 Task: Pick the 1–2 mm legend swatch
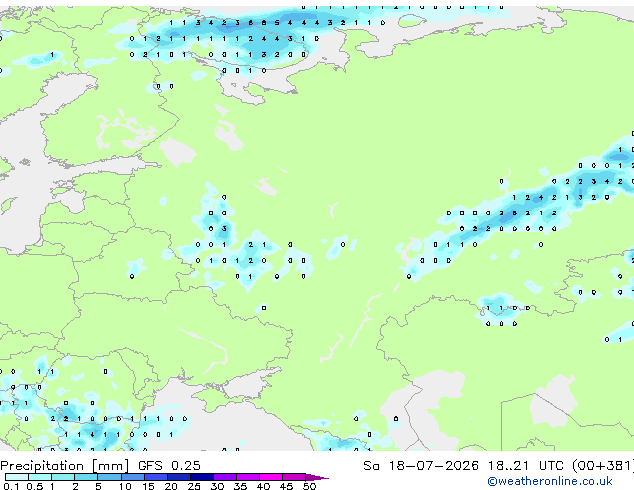[63, 477]
